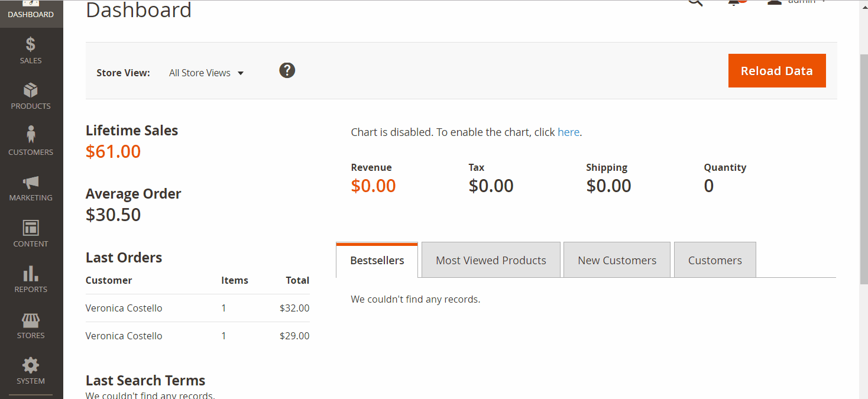Open the Content sidebar icon
868x399 pixels.
pyautogui.click(x=31, y=228)
